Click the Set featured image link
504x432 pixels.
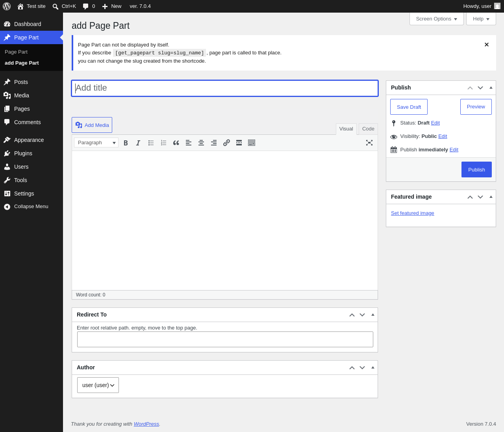[x=413, y=213]
